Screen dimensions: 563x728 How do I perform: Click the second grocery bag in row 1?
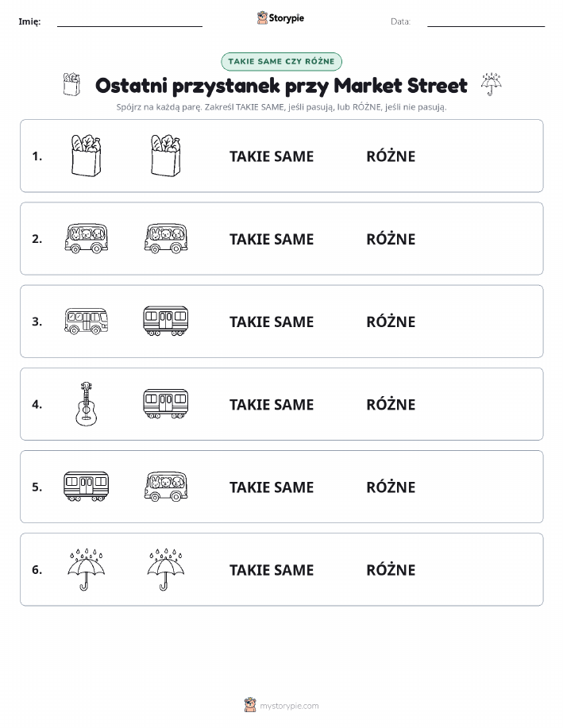click(166, 156)
